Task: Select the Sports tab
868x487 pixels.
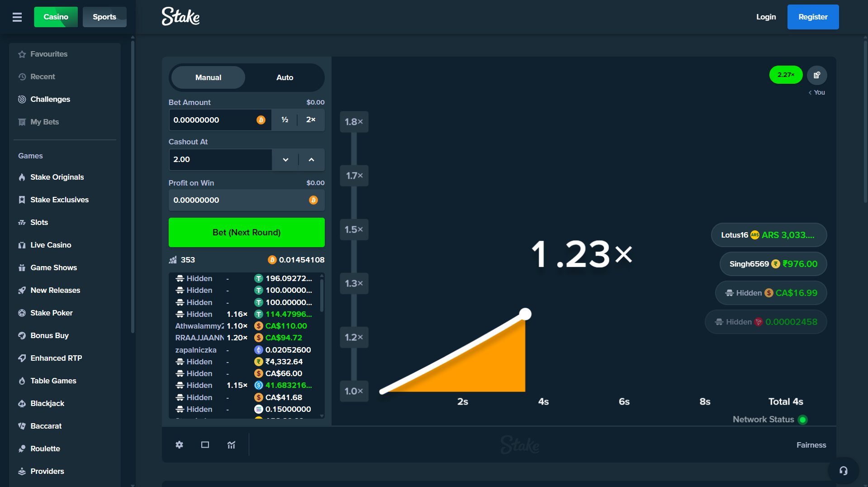Action: (104, 17)
